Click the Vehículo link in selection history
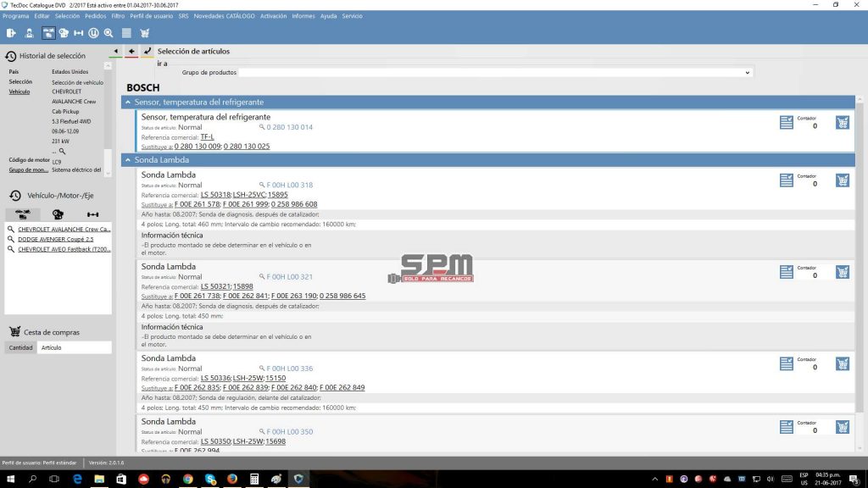This screenshot has width=868, height=488. pyautogui.click(x=19, y=91)
